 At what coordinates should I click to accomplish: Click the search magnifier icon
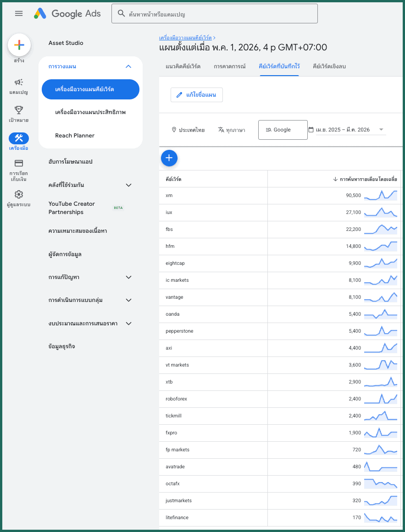121,14
